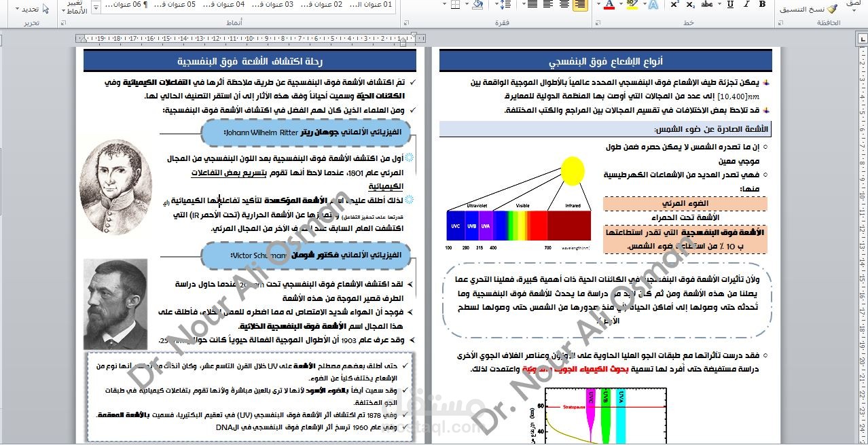This screenshot has height=445, width=868.
Task: Open the font color dropdown arrow
Action: [x=598, y=4]
